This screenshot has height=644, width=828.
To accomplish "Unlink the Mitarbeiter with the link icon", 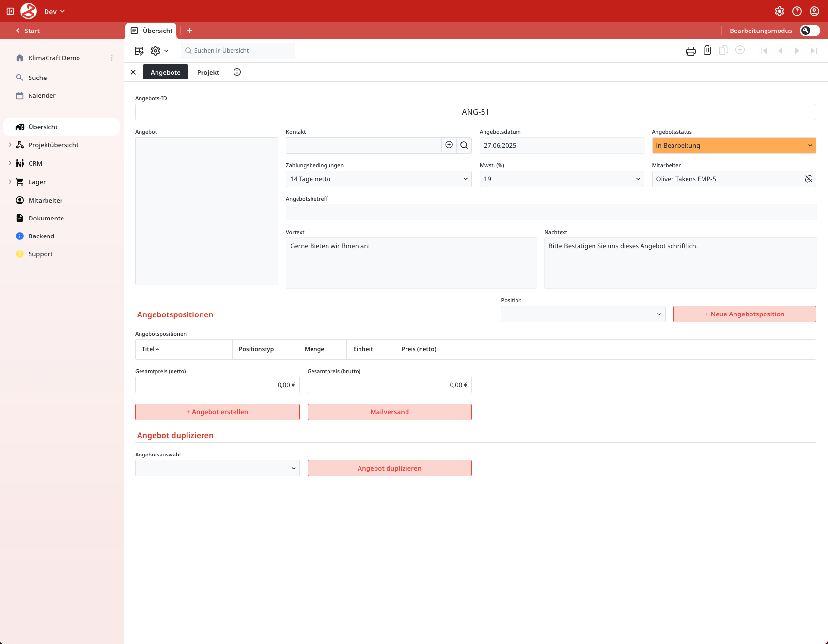I will point(808,179).
